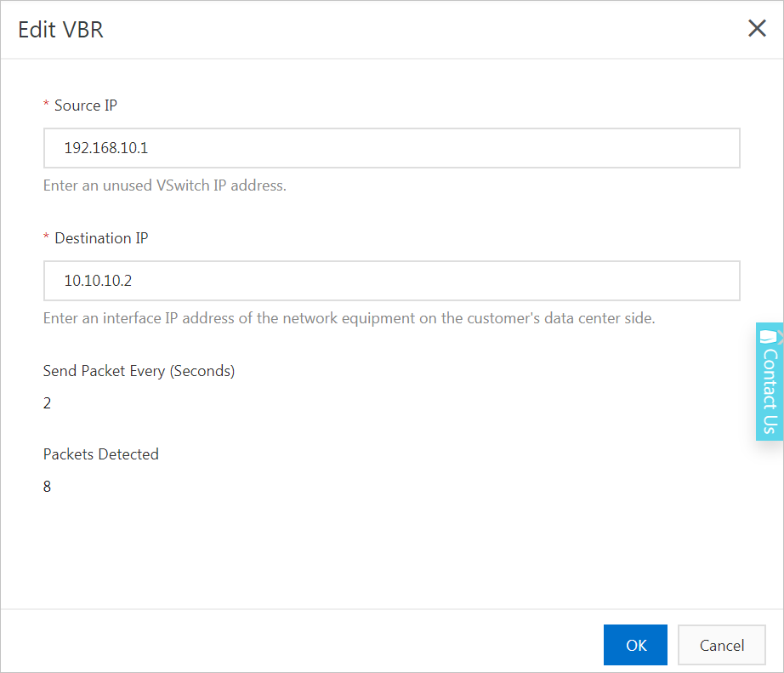Click the Contact Us chat icon
Image resolution: width=784 pixels, height=673 pixels.
(x=768, y=337)
